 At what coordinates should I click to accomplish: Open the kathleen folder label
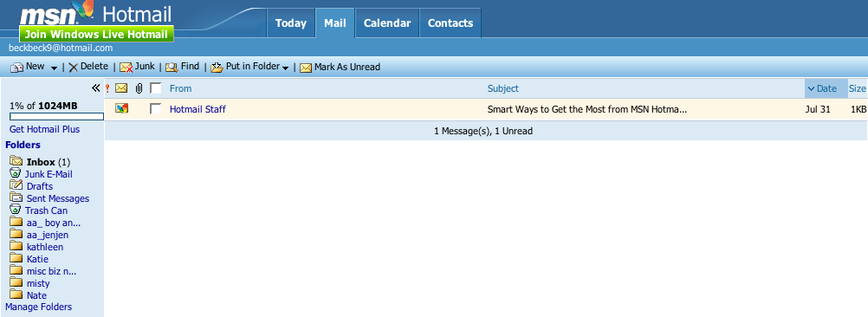(x=45, y=248)
